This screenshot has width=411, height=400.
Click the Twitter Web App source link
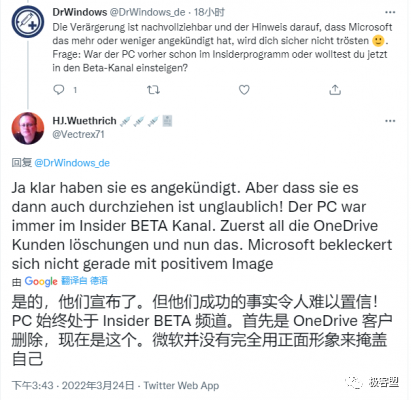click(181, 386)
